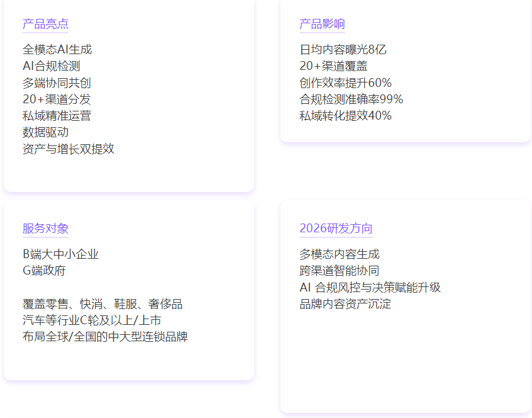Click the 跨渠道智能协同 line
This screenshot has width=532, height=418.
click(x=340, y=271)
